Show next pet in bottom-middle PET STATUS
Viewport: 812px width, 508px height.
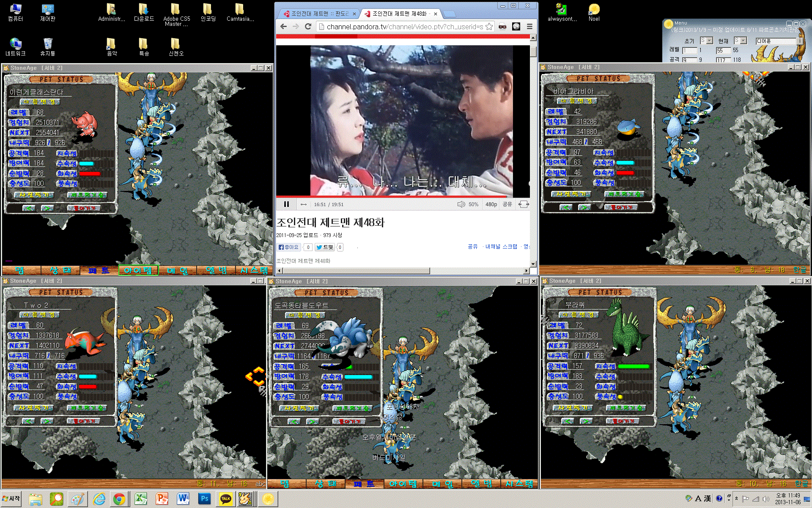(313, 421)
